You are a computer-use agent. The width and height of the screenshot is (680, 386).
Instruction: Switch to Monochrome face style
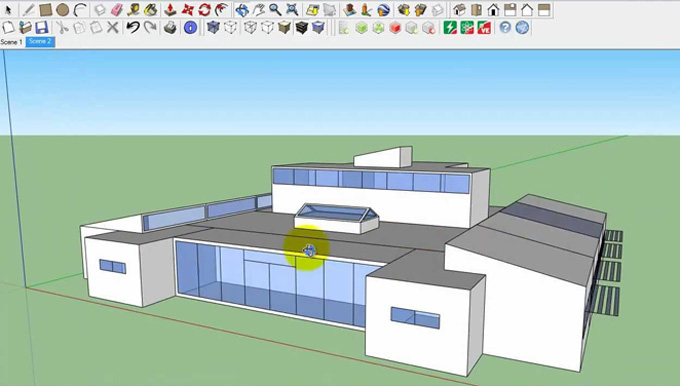click(x=318, y=28)
